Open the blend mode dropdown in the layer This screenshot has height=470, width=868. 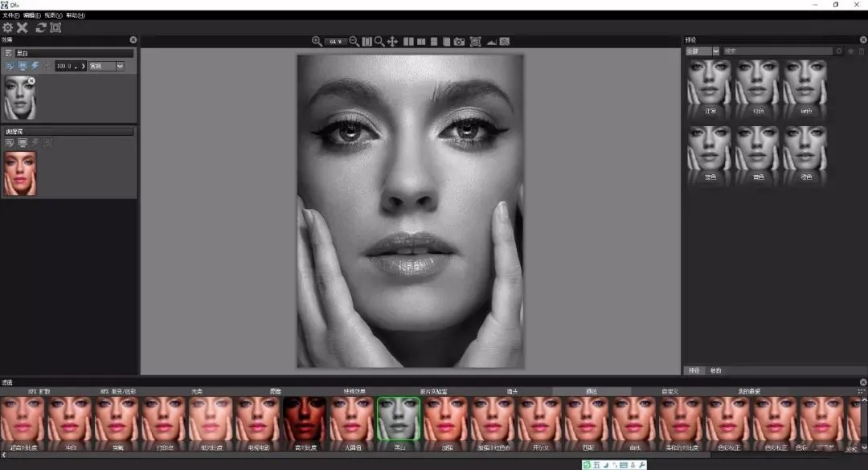(x=106, y=66)
